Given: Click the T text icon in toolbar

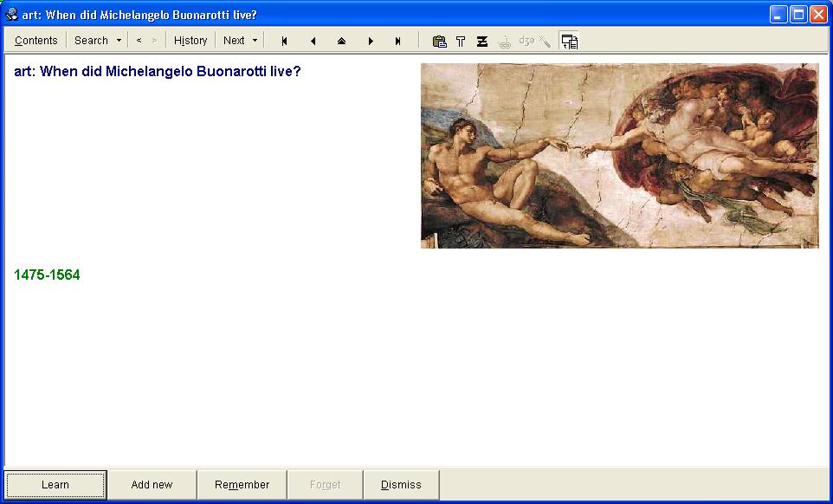Looking at the screenshot, I should coord(461,41).
